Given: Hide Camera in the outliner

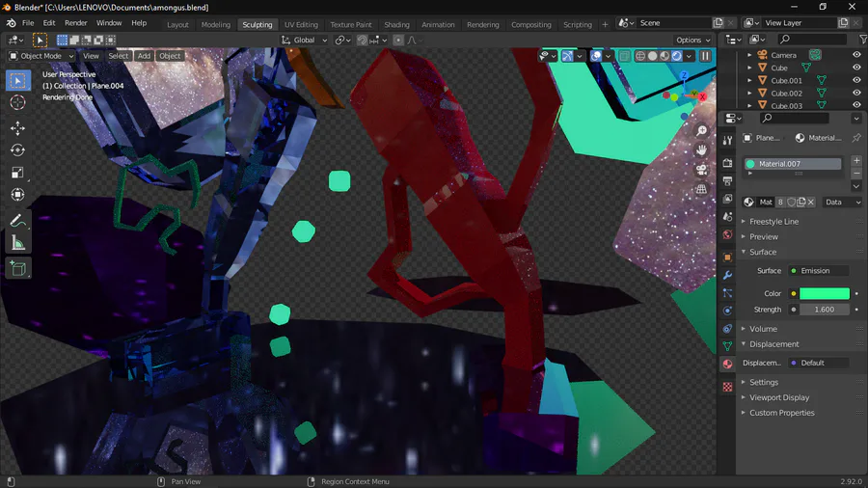Looking at the screenshot, I should coord(856,55).
